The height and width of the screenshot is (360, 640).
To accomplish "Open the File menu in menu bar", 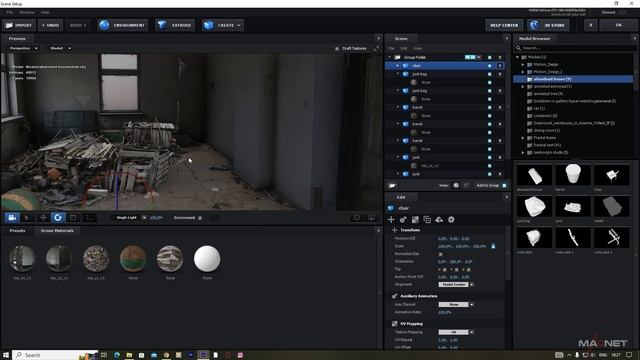I will (9, 13).
